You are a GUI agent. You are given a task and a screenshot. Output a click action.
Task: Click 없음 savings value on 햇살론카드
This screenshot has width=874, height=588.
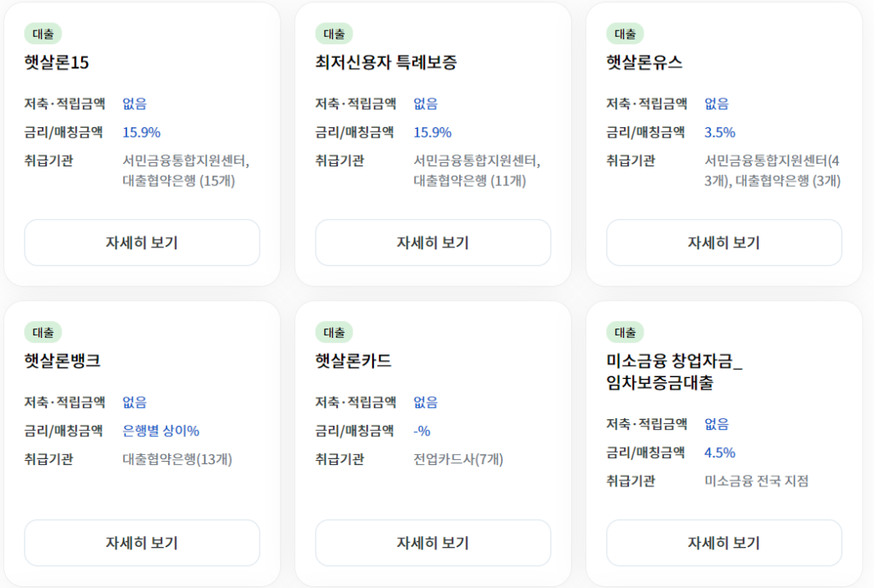[x=425, y=403]
